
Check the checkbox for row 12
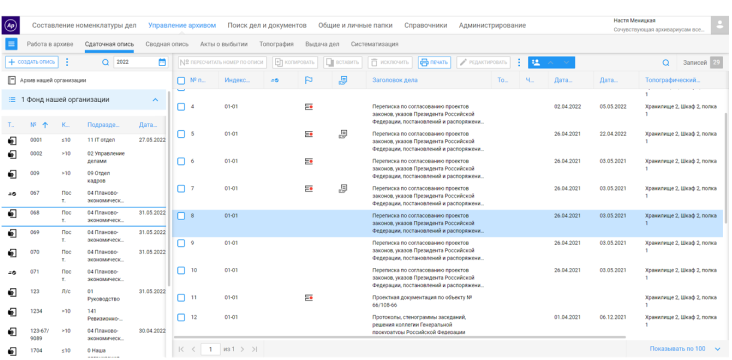click(x=181, y=318)
